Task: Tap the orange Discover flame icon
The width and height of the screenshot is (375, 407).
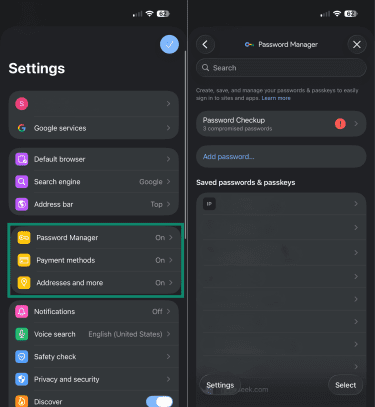Action: tap(22, 401)
